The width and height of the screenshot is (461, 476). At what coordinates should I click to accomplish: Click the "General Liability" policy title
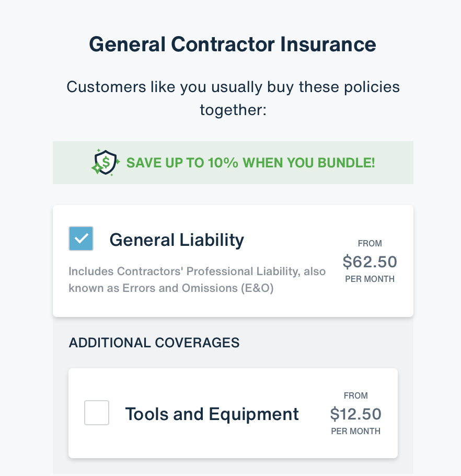point(177,240)
